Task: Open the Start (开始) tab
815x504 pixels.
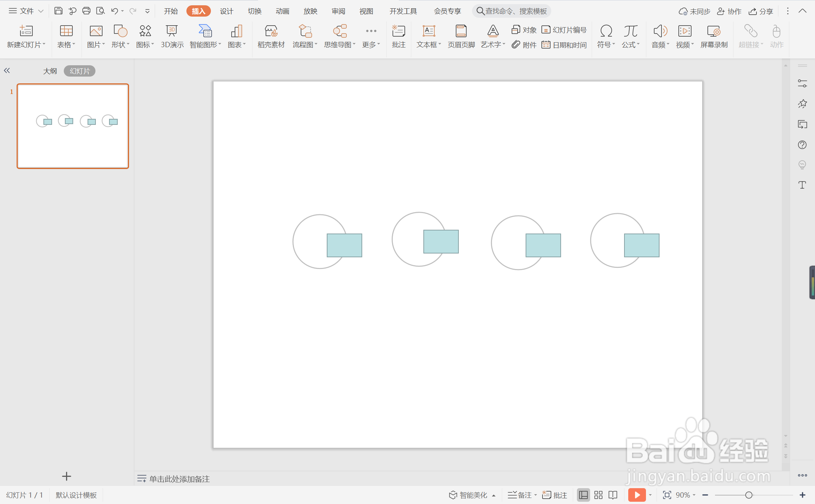Action: (171, 11)
